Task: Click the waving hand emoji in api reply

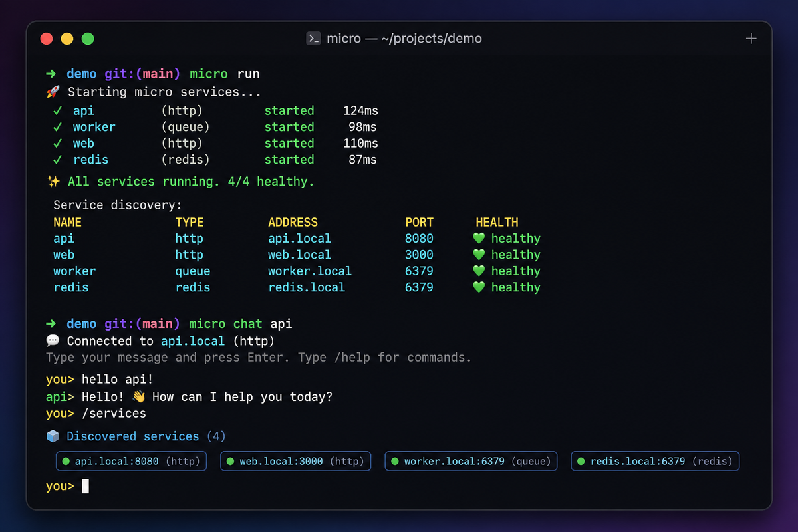Action: tap(138, 397)
